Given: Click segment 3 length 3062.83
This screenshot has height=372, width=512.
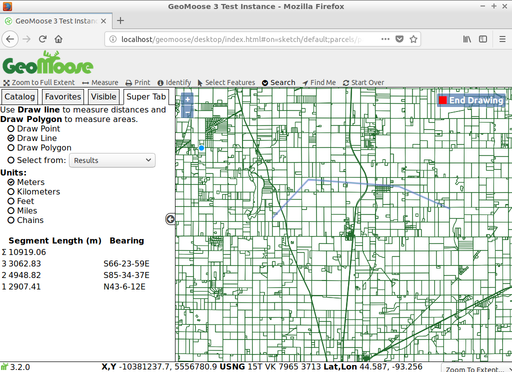Looking at the screenshot, I should 25,264.
